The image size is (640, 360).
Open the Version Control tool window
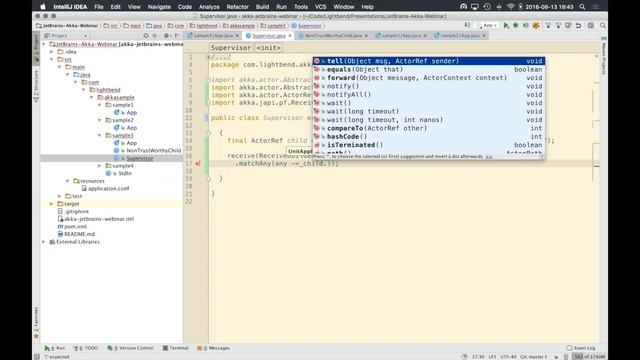point(131,348)
